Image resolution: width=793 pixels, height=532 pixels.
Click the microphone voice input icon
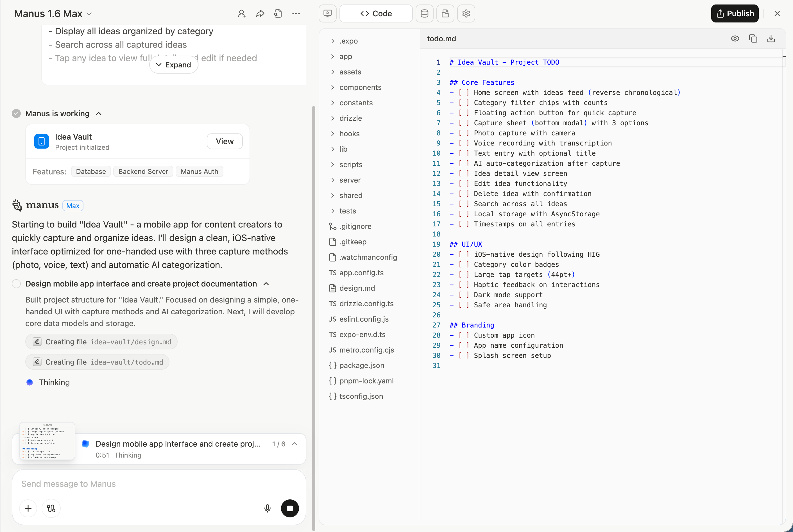(x=268, y=508)
